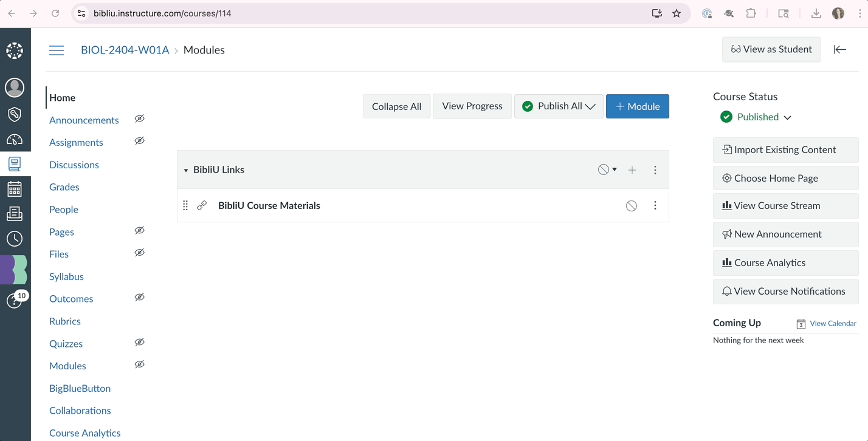The height and width of the screenshot is (441, 868).
Task: Open Chrome three-dot menu
Action: (860, 13)
